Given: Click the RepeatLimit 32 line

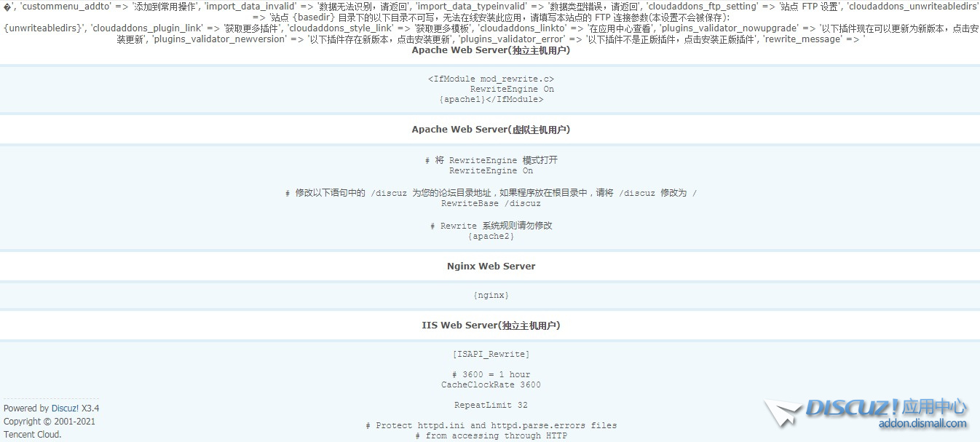Looking at the screenshot, I should click(491, 405).
